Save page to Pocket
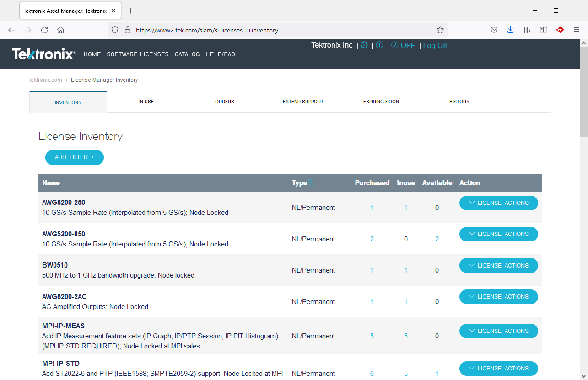Screen dimensions: 588x380 [x=494, y=30]
